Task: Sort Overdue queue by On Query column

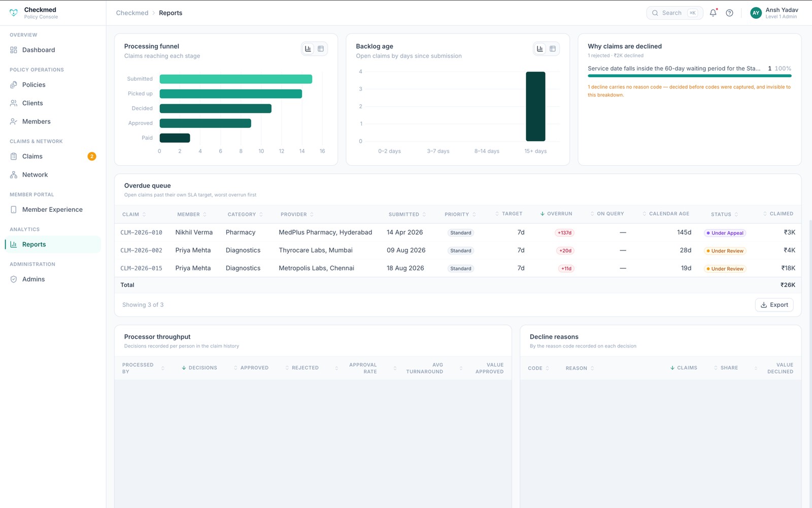Action: (607, 214)
